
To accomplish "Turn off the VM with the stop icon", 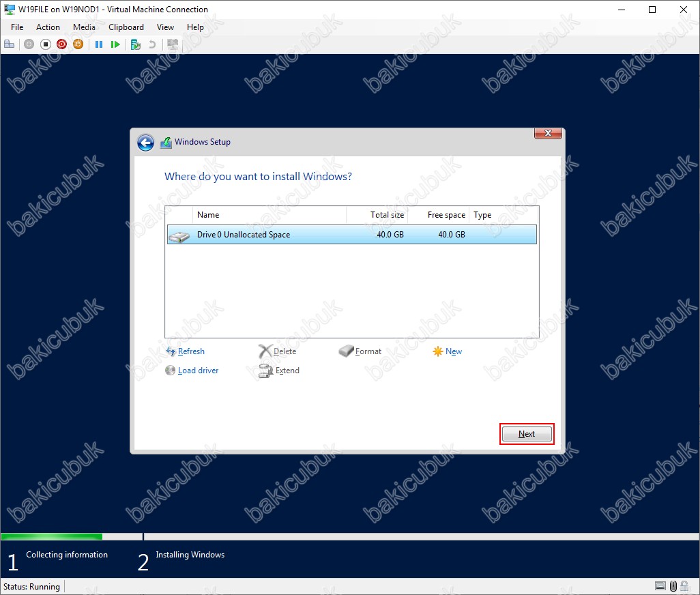I will pos(46,44).
